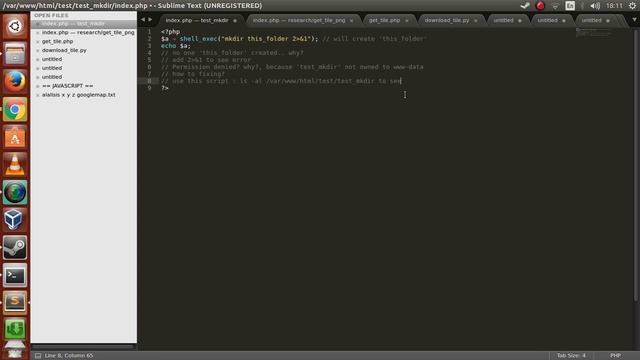Open the Wi-Fi network indicator menu
This screenshot has width=640, height=360.
555,6
